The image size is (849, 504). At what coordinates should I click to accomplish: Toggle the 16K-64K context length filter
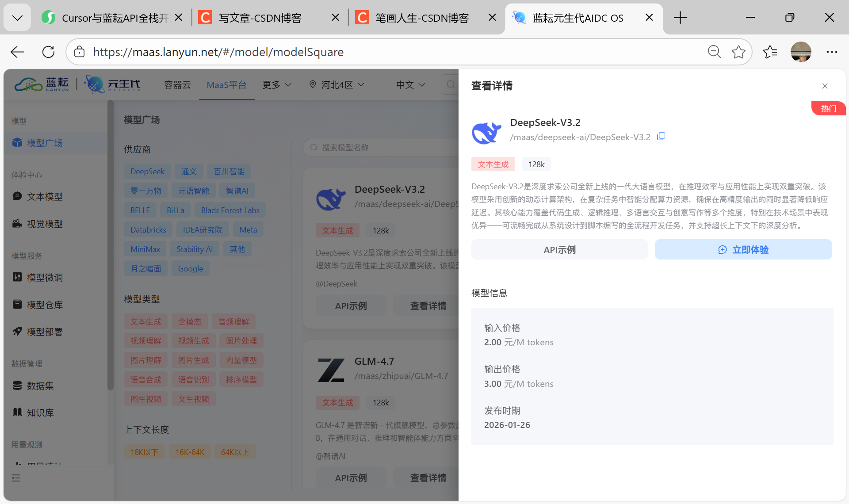pos(189,451)
